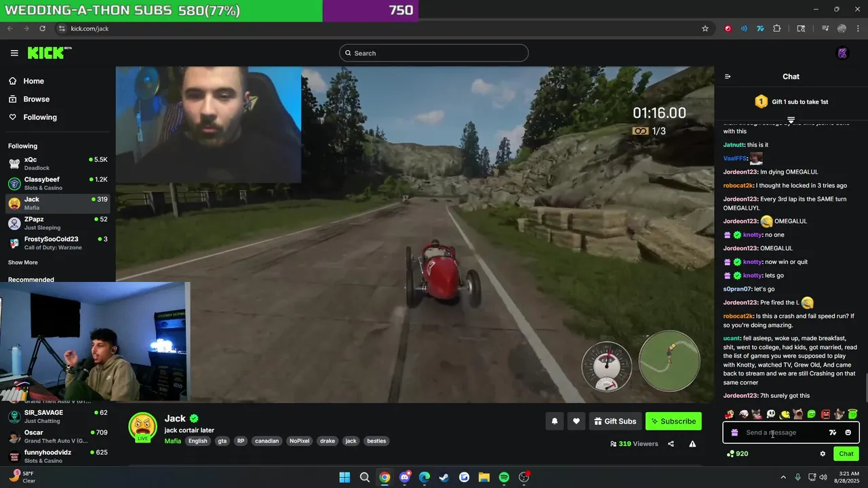Click username Jordeon123 on Pre fired message
This screenshot has height=488, width=868.
[741, 302]
